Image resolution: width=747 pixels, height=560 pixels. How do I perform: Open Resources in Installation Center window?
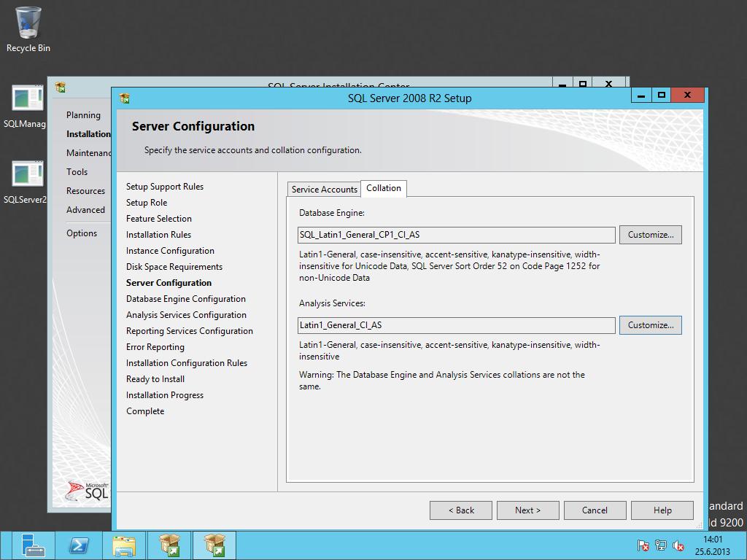[x=85, y=191]
